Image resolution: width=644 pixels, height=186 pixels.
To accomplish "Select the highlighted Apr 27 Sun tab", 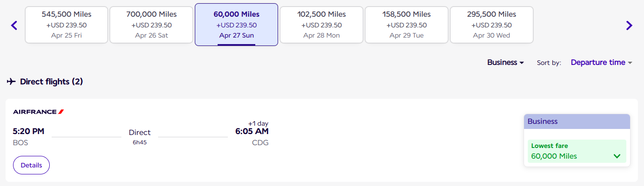I will pyautogui.click(x=236, y=25).
